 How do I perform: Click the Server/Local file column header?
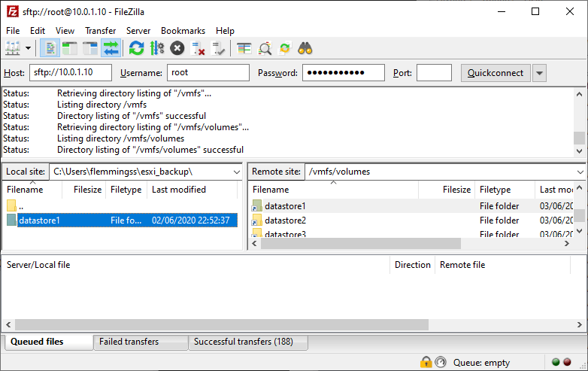click(x=196, y=265)
